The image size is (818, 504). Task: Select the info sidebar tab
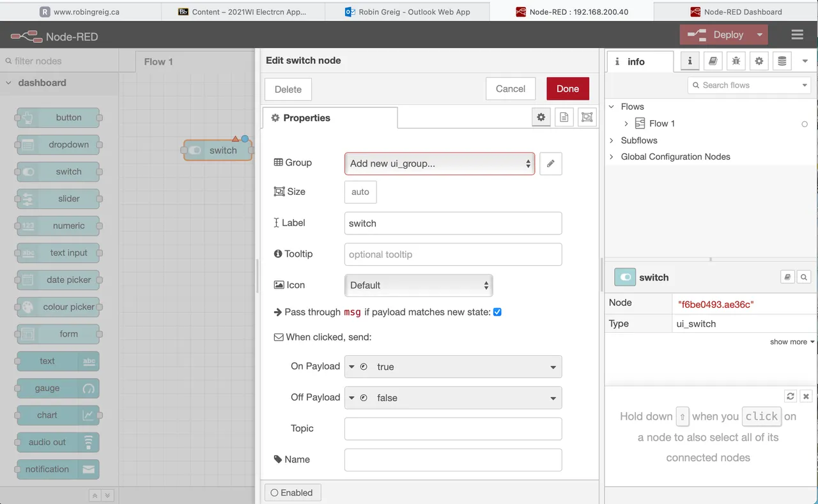coord(639,61)
